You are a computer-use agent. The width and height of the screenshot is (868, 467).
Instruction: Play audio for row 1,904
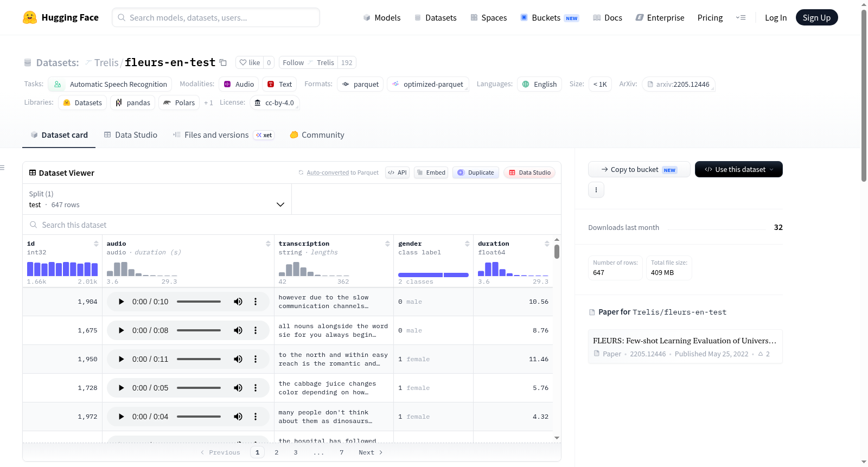[122, 302]
